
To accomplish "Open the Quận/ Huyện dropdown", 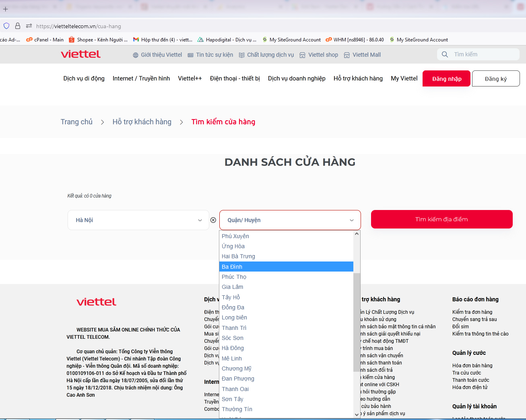I will (x=290, y=220).
